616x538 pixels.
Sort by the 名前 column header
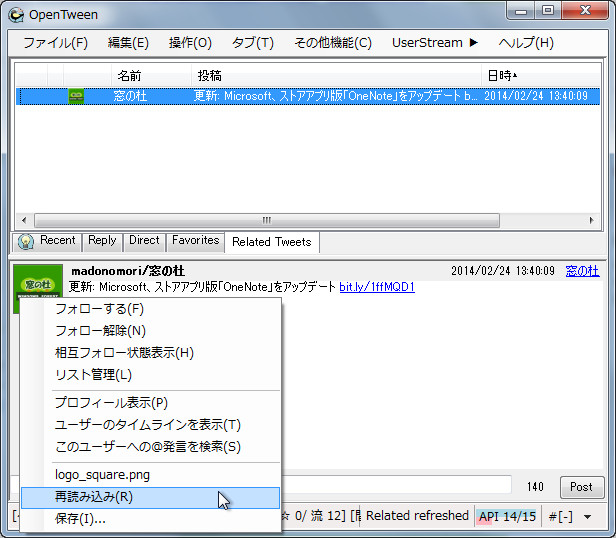point(152,75)
